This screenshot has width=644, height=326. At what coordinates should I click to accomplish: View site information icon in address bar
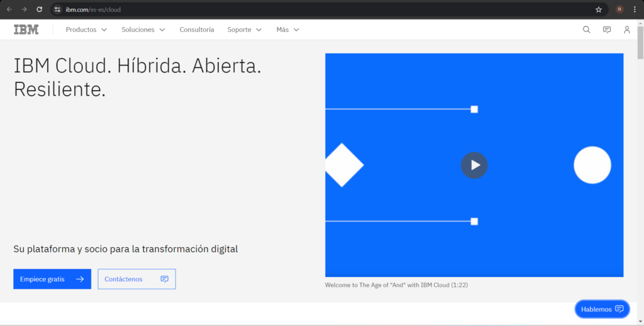(x=57, y=9)
